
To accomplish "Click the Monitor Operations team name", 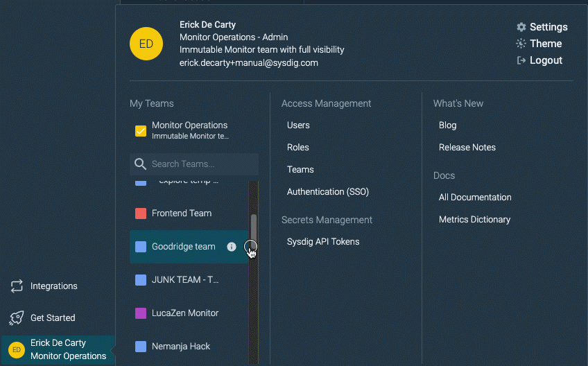I will coord(189,125).
